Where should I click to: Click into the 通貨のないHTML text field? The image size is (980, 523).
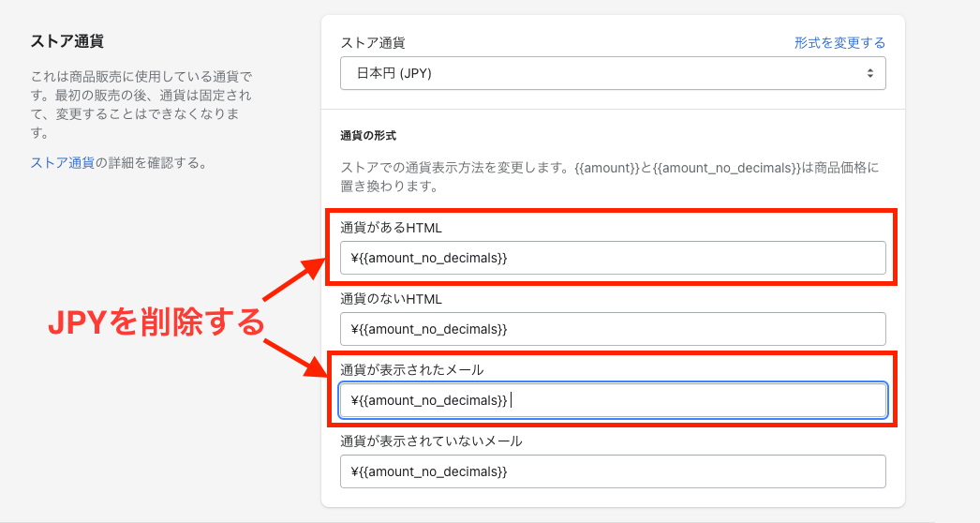point(613,329)
